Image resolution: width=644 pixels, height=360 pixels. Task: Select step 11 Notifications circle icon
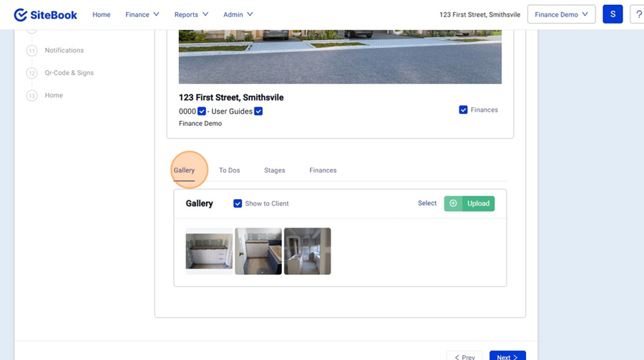tap(31, 51)
